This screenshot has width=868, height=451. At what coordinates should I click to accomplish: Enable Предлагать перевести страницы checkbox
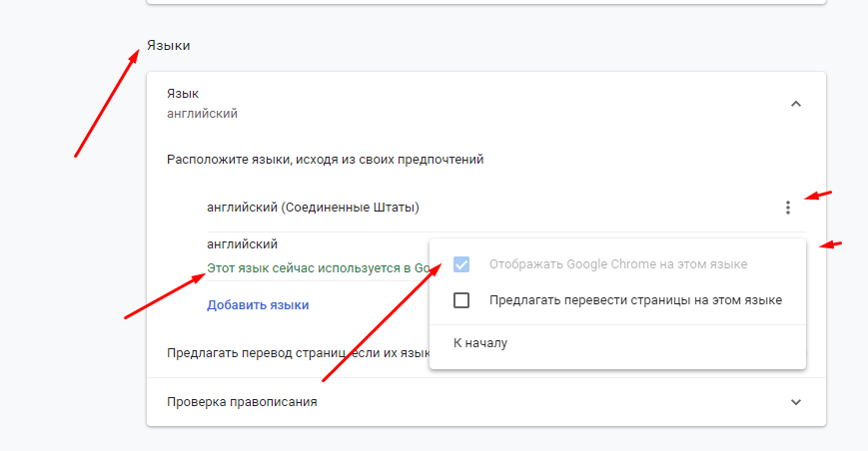tap(460, 299)
